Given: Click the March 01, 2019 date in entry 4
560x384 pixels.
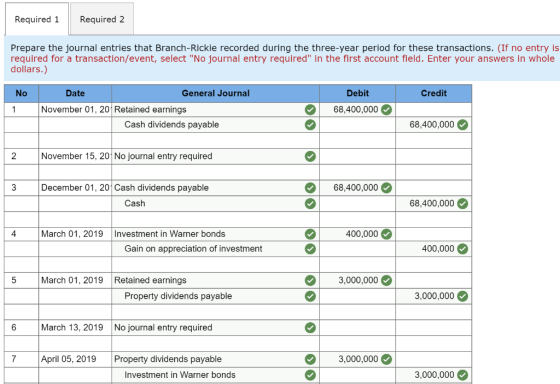Looking at the screenshot, I should pos(75,234).
